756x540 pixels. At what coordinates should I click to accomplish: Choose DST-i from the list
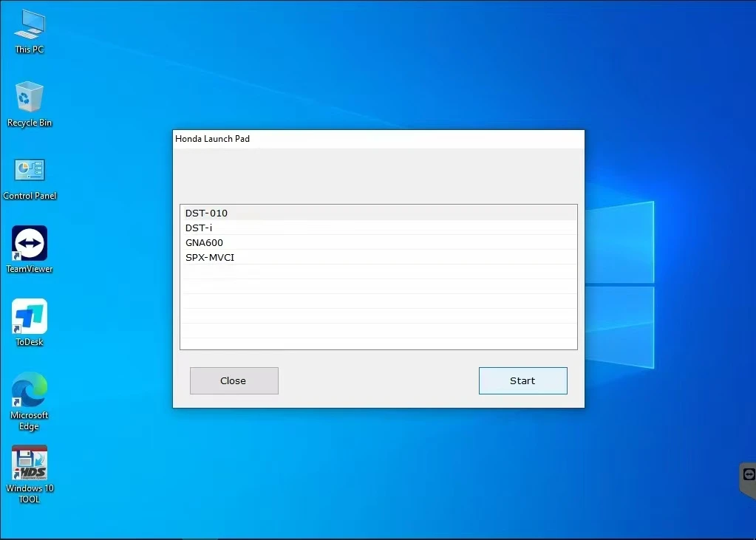(378, 228)
